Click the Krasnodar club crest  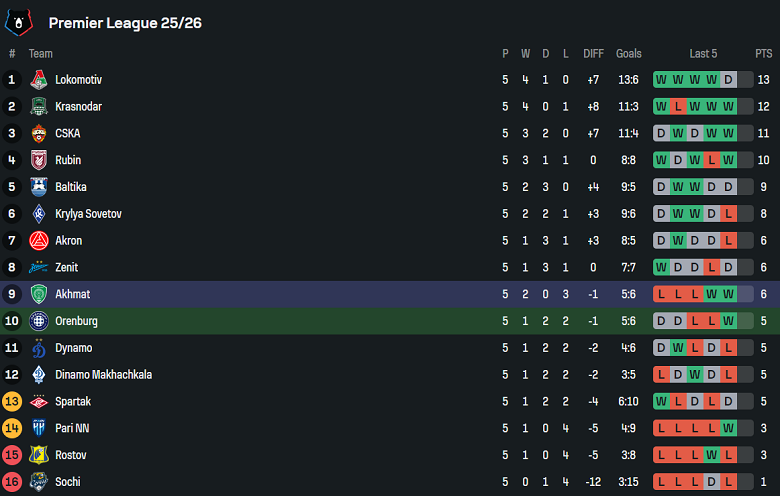[x=38, y=107]
